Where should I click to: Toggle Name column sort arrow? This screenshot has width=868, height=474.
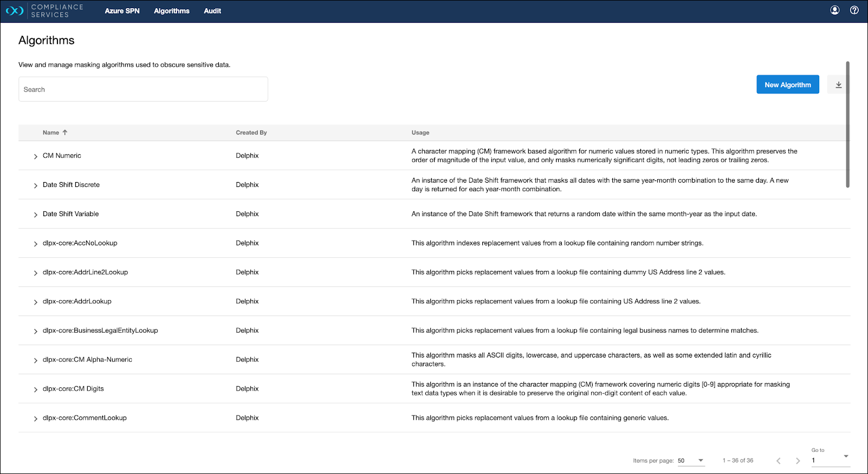pyautogui.click(x=65, y=133)
